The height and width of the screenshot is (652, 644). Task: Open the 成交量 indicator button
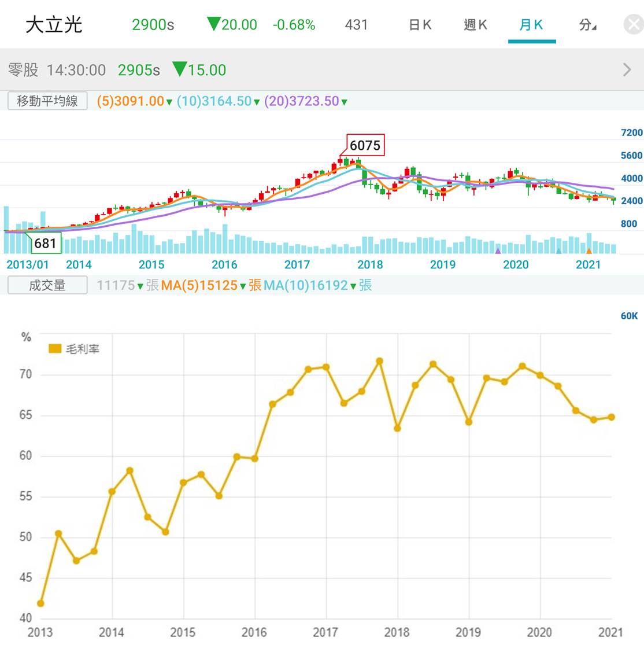pyautogui.click(x=47, y=285)
